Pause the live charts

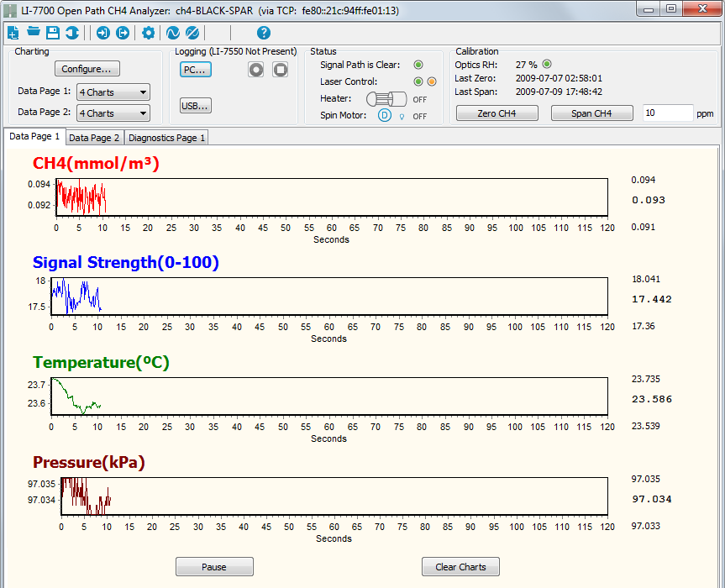pos(214,567)
